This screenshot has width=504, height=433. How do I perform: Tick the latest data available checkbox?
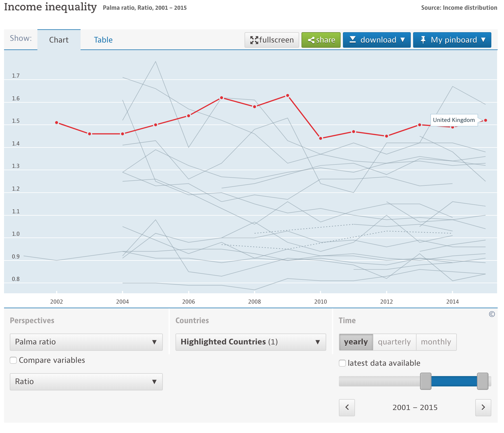[x=342, y=363]
